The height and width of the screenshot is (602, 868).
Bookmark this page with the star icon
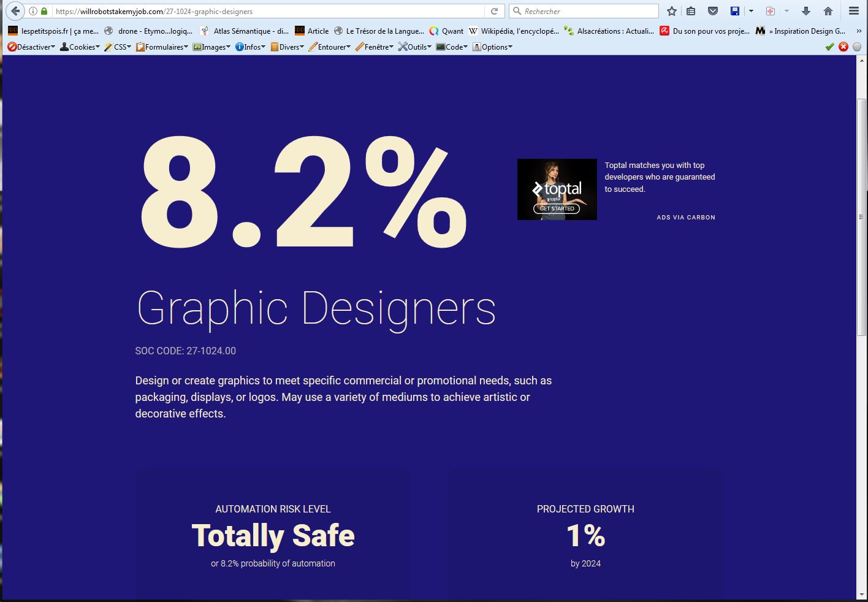tap(672, 11)
